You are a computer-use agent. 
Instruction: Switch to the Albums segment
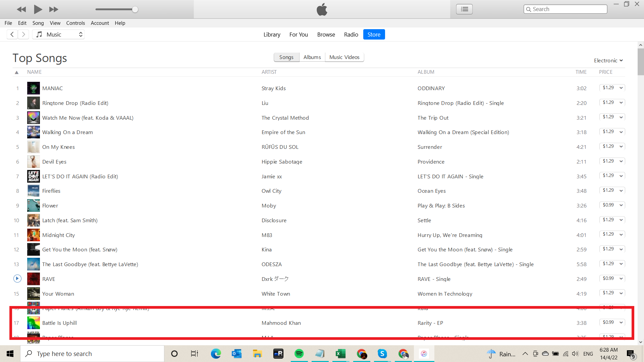coord(312,57)
